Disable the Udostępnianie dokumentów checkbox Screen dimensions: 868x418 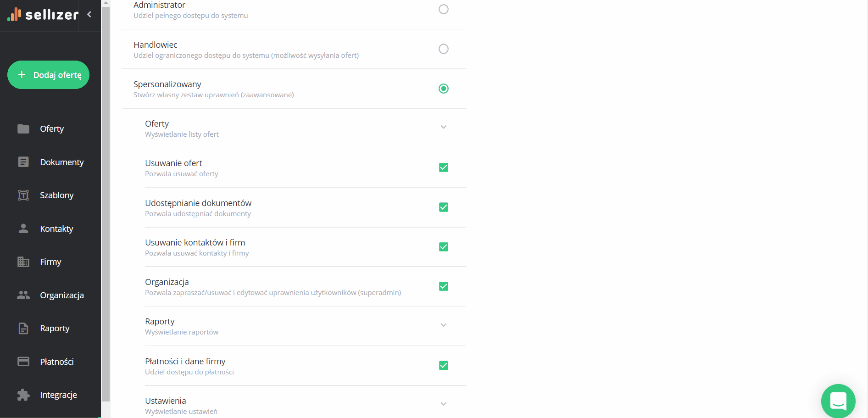(x=443, y=207)
